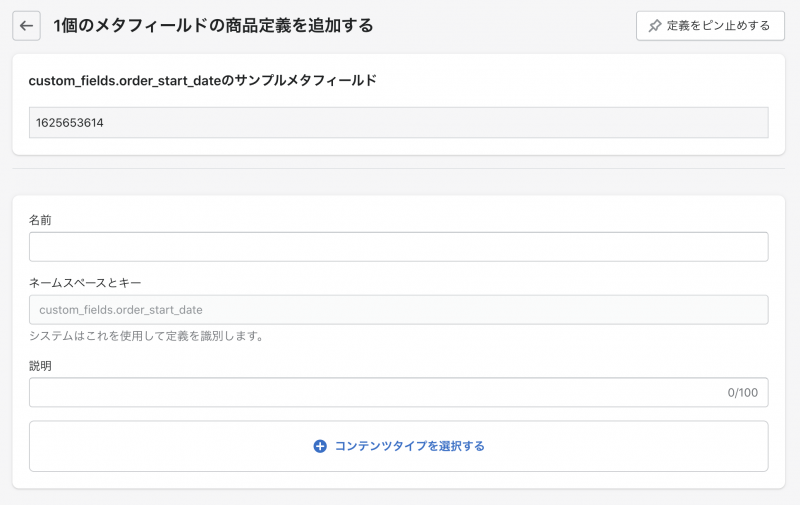Viewport: 800px width, 505px height.
Task: Focus the 説明 description input field
Action: (x=398, y=392)
